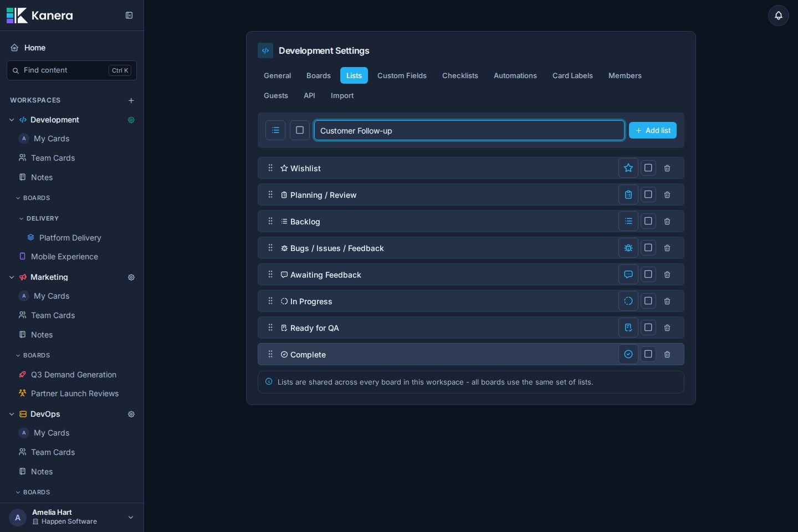Set In Progress color square
Screen dimensions: 798x532
pos(648,301)
